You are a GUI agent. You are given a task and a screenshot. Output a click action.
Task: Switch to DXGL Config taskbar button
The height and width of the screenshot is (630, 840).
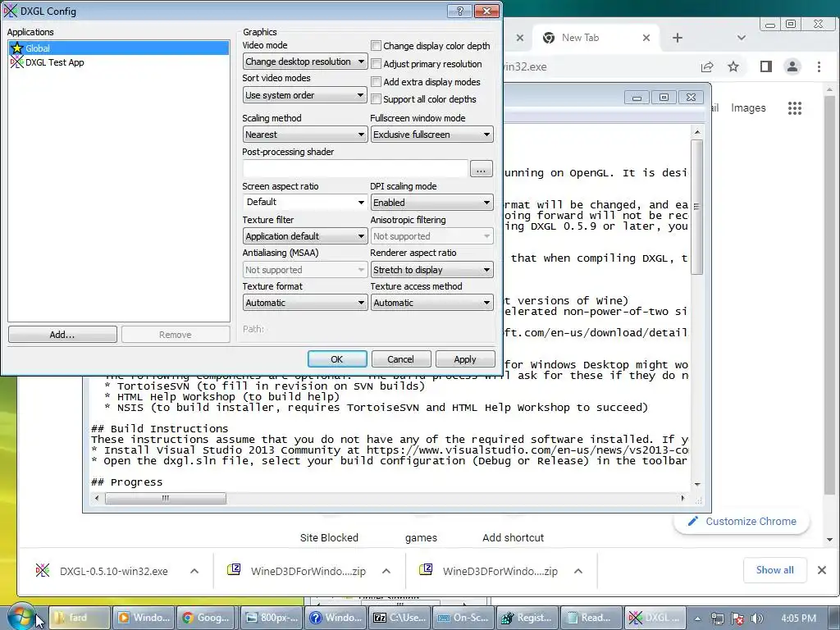coord(654,618)
